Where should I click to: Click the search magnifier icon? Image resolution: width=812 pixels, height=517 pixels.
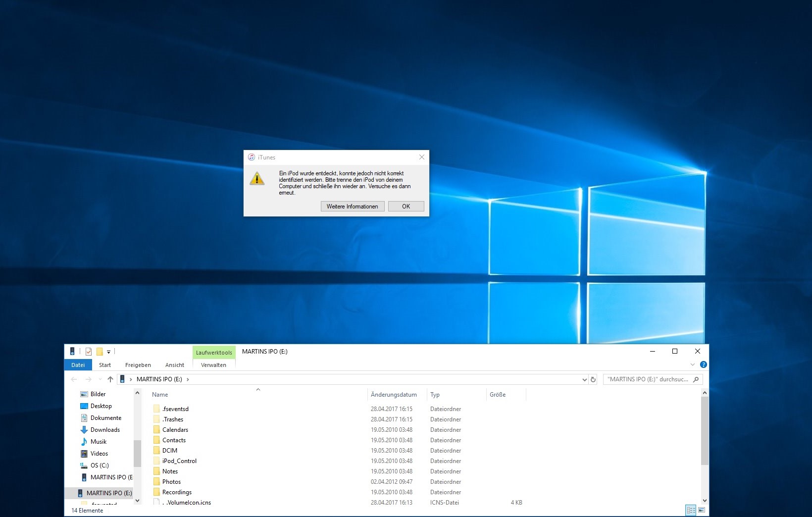(x=696, y=380)
